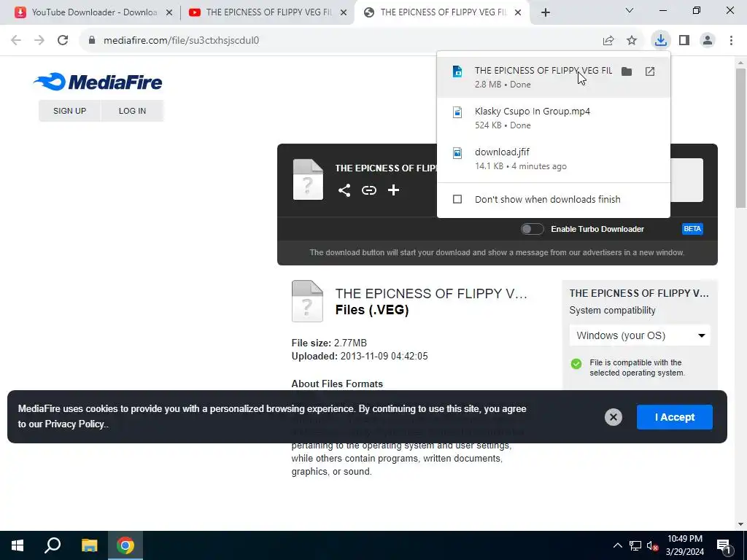Click the MediaFire plus (save) icon
Viewport: 747px width, 560px height.
[393, 190]
